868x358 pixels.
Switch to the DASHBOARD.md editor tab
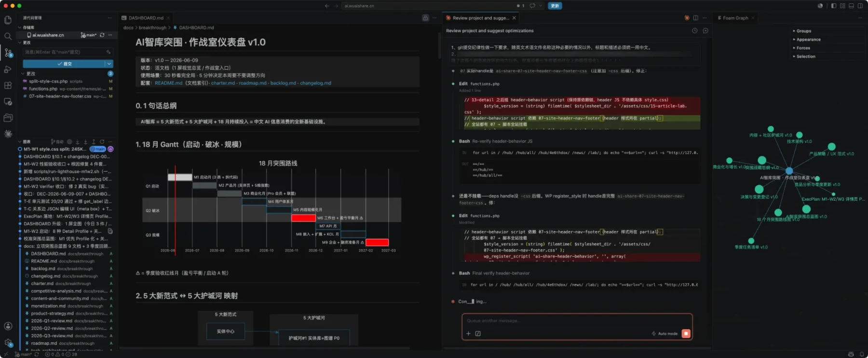click(145, 18)
